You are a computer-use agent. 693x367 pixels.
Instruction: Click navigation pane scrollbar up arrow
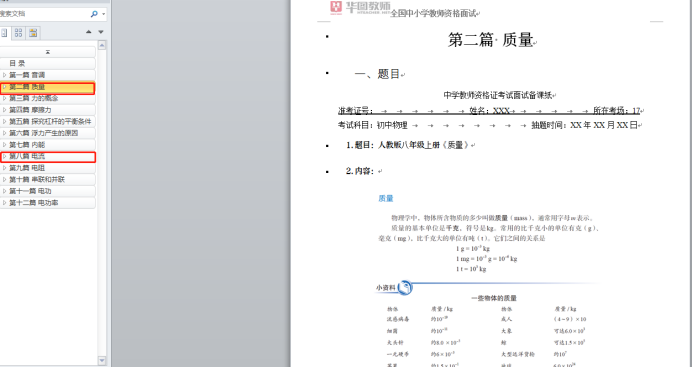[x=102, y=45]
